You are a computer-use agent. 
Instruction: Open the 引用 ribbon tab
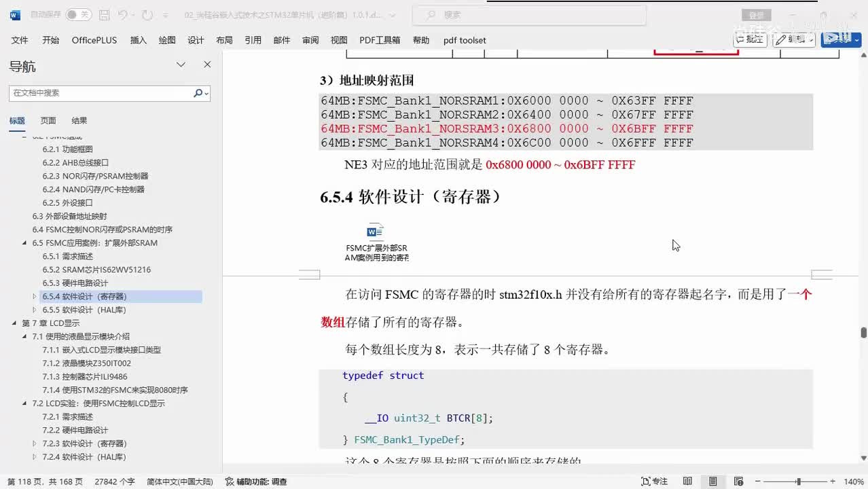coord(253,40)
